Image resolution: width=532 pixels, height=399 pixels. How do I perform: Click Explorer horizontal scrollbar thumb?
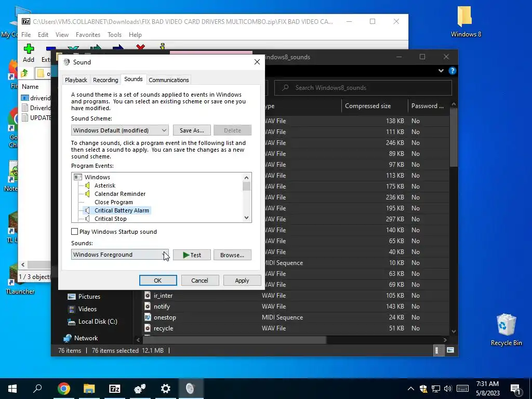coord(234,340)
